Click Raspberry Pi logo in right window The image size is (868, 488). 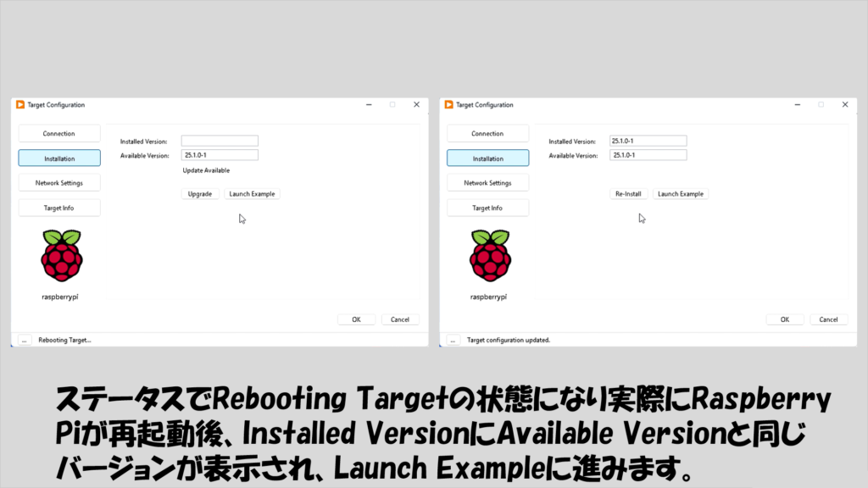point(490,256)
